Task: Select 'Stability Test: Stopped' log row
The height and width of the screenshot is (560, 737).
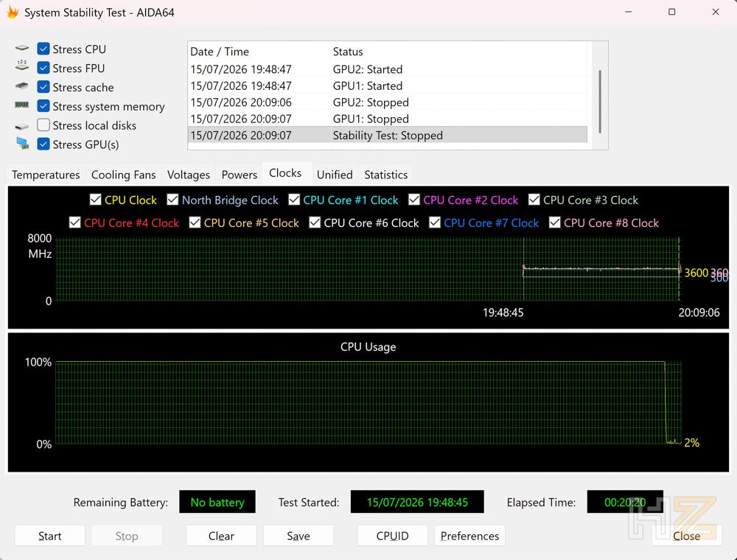Action: 388,135
